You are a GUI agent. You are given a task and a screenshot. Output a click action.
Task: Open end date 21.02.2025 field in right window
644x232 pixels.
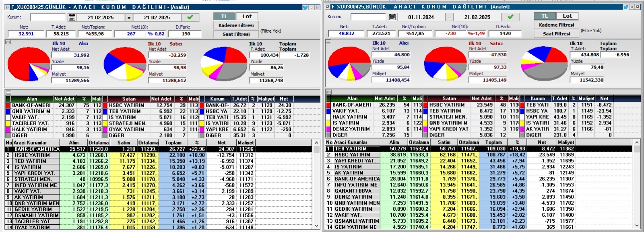[477, 17]
